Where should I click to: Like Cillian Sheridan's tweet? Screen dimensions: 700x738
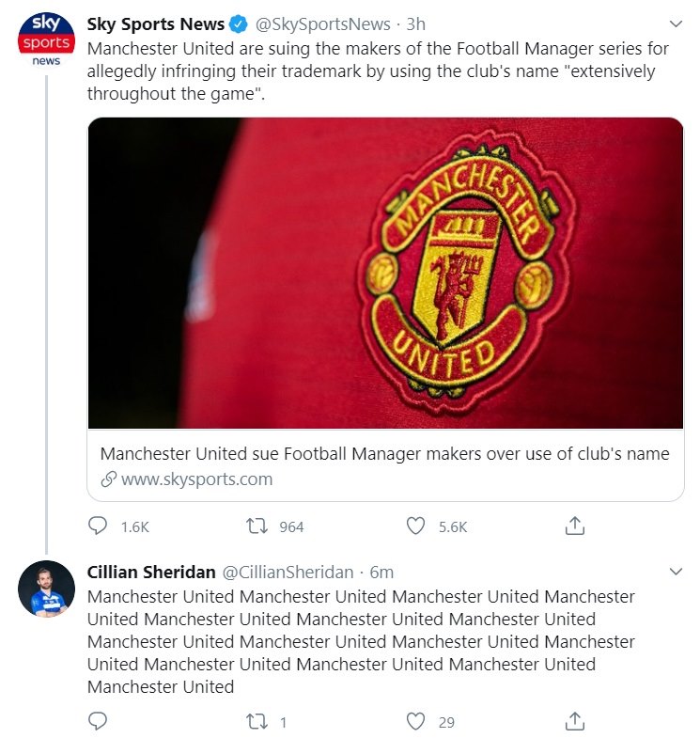416,721
